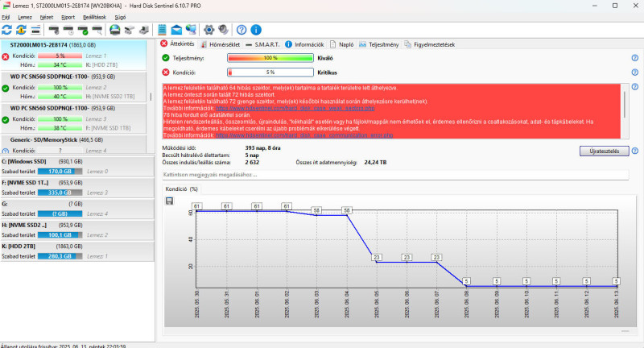This screenshot has height=348, width=644.
Task: Click the toolbar blue info icon
Action: 256,30
